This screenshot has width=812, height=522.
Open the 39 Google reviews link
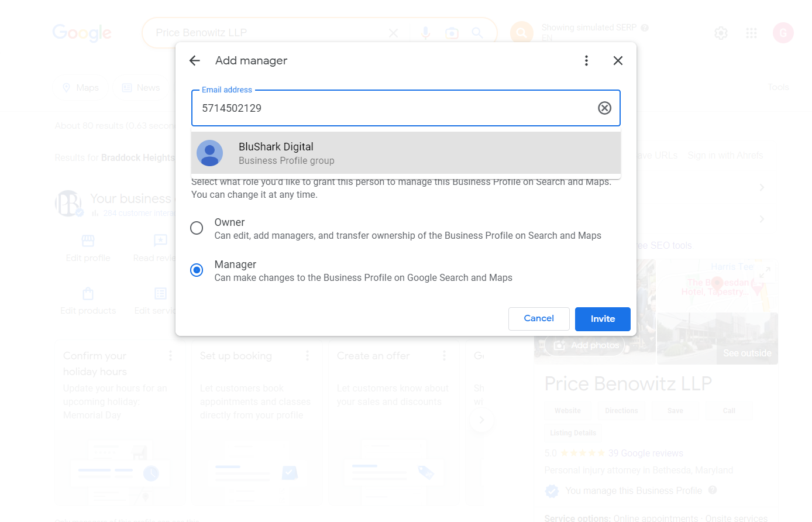pyautogui.click(x=646, y=453)
